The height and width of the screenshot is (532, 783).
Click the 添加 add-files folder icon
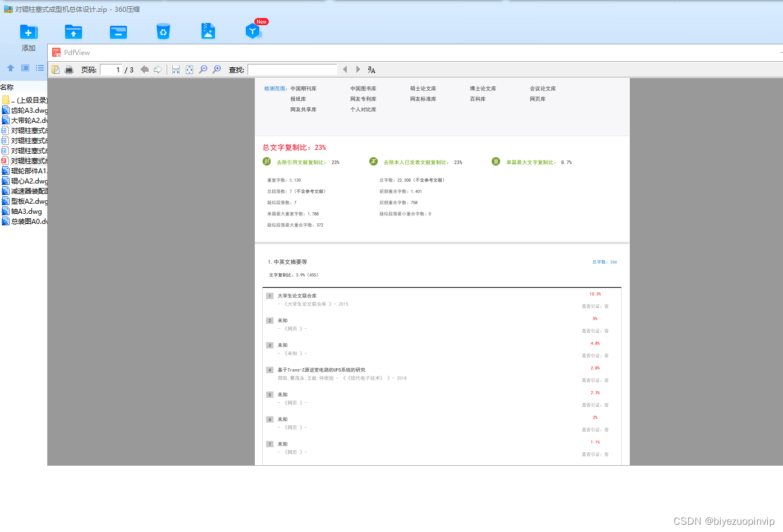(29, 32)
